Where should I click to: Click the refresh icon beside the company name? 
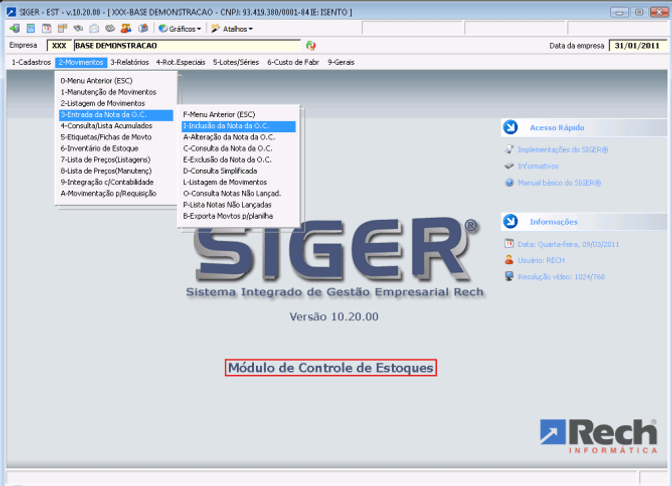pos(311,45)
